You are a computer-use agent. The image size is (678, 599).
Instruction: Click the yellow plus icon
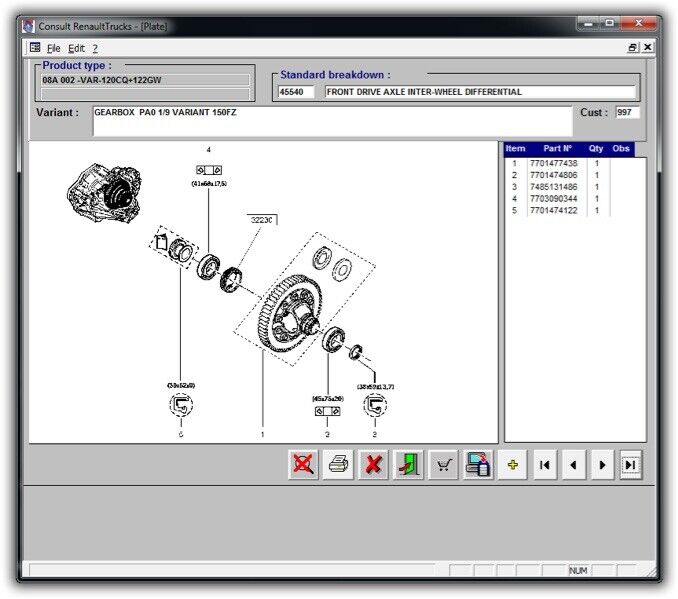512,465
